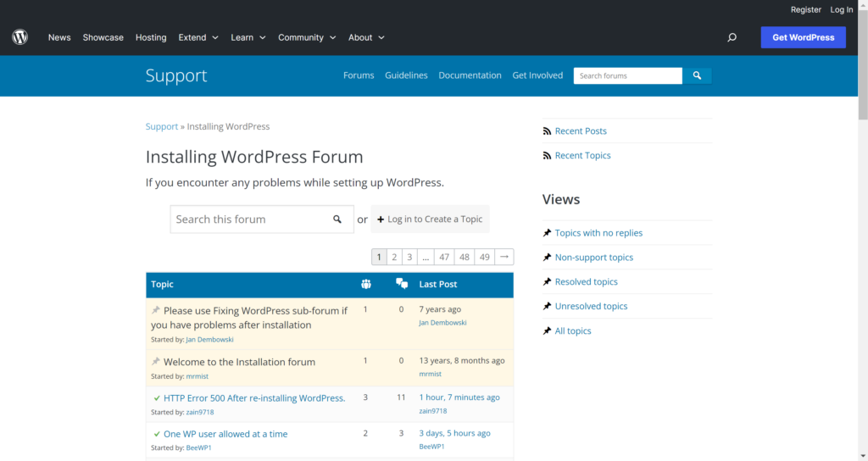Viewport: 868px width, 461px height.
Task: Click plus icon on Log in to Create a Topic
Action: [381, 219]
